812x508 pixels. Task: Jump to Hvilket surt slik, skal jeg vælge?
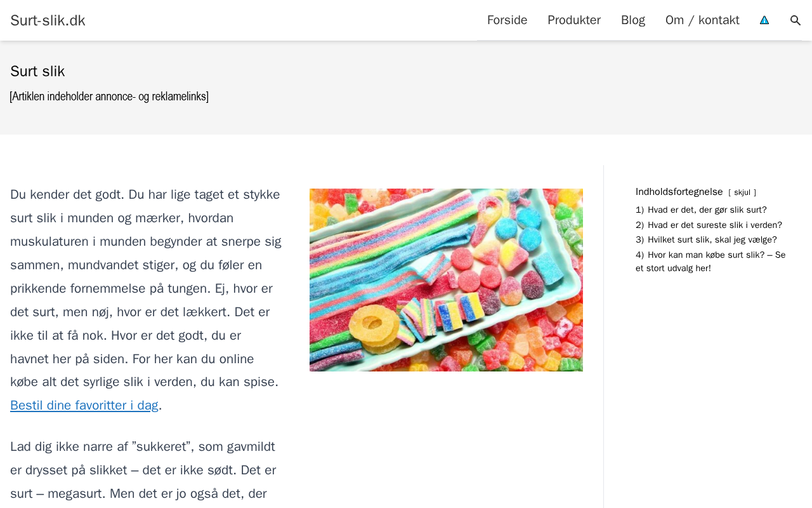706,239
